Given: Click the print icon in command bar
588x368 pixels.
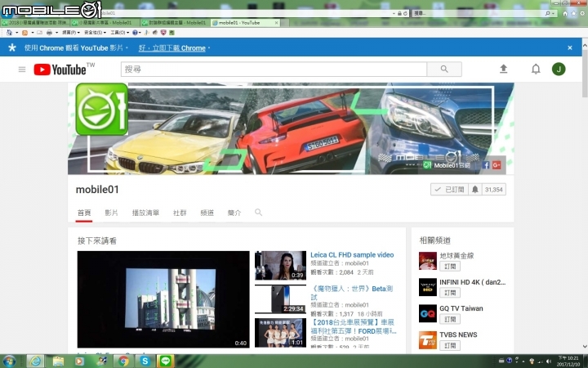Looking at the screenshot, I should (50, 33).
